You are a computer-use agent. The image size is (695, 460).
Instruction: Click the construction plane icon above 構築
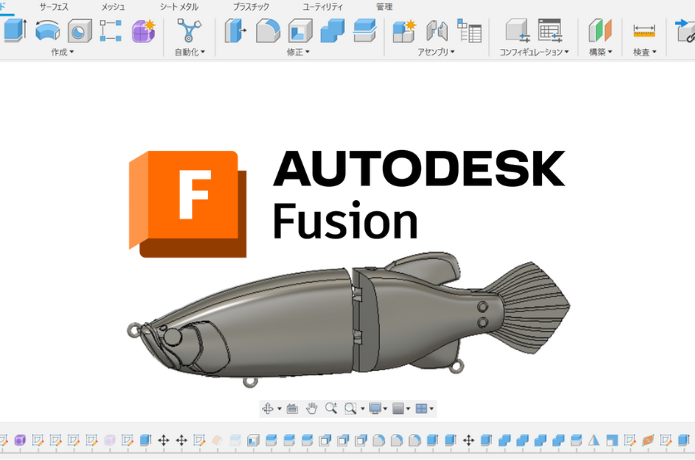600,31
